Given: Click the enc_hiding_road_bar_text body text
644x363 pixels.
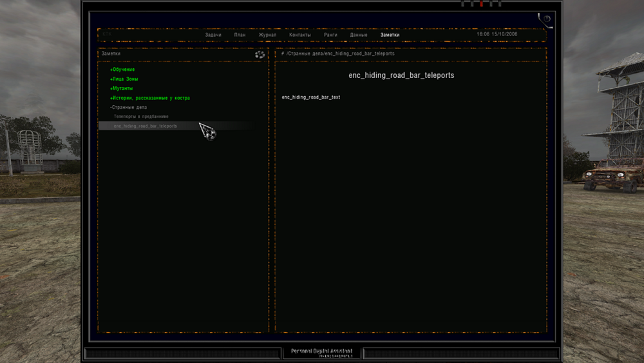Looking at the screenshot, I should (x=311, y=97).
